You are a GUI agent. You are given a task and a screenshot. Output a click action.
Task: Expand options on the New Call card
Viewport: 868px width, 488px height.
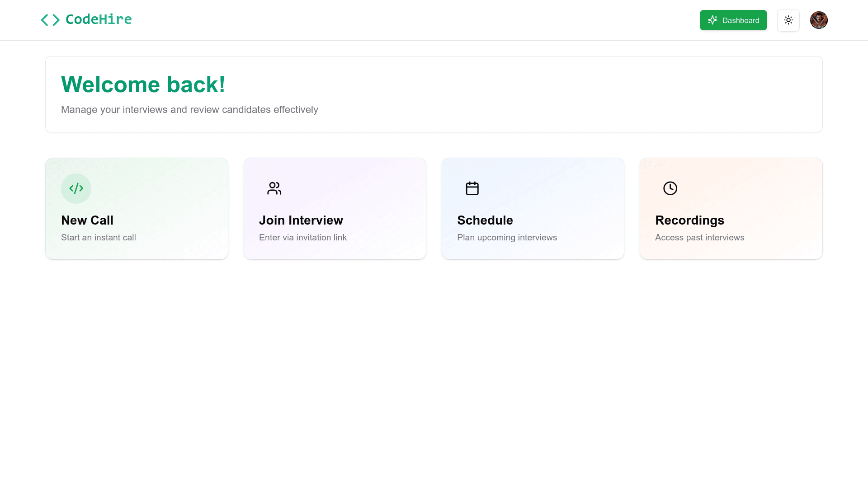click(137, 208)
